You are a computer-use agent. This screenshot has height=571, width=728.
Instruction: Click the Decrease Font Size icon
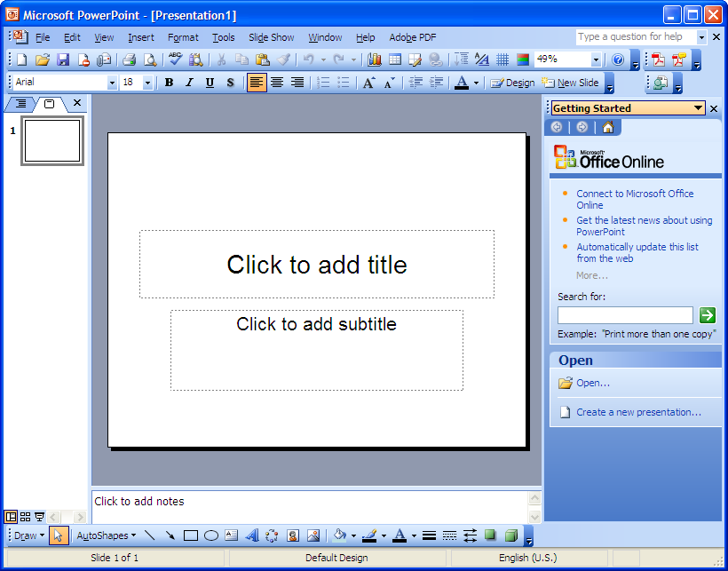pyautogui.click(x=389, y=83)
